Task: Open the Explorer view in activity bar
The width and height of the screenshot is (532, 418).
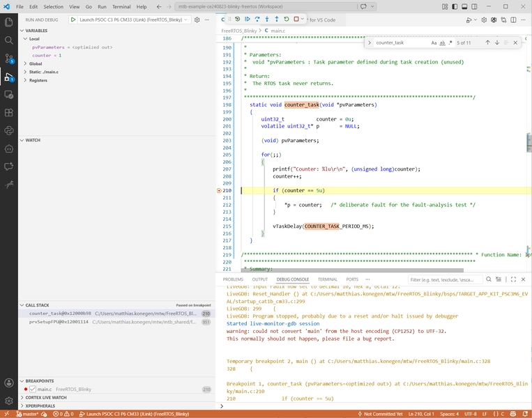Action: [x=9, y=22]
